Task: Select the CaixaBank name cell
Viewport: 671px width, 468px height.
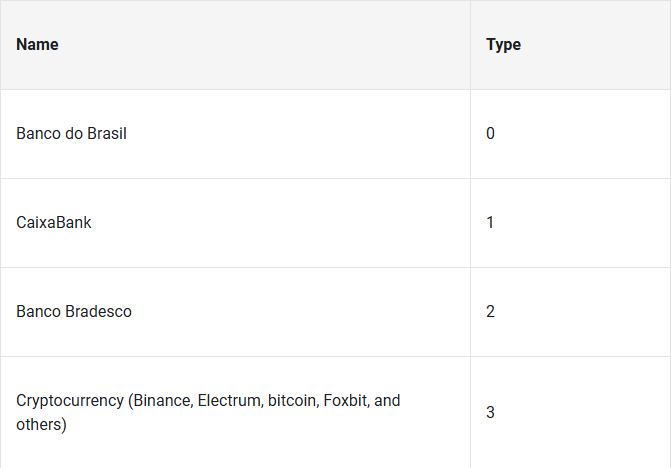Action: [x=235, y=223]
